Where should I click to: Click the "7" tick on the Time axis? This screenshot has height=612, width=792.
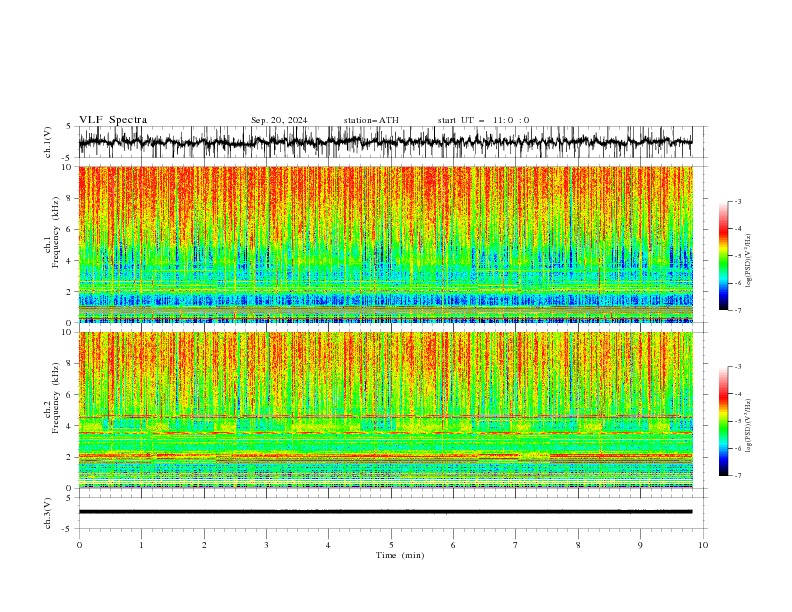pyautogui.click(x=516, y=545)
